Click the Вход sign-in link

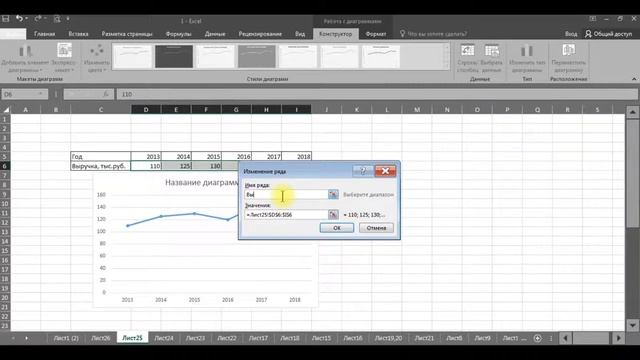[x=571, y=34]
